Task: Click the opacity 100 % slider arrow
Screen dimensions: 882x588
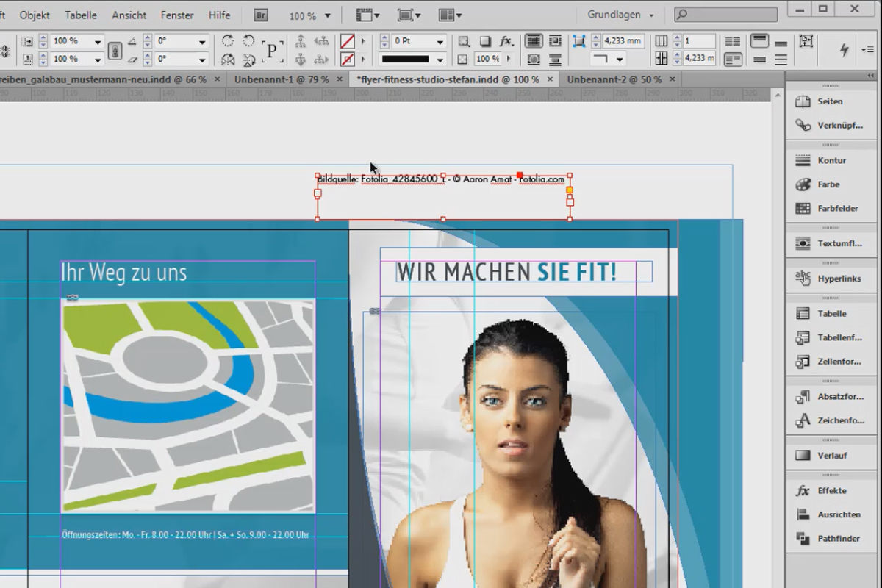Action: click(508, 59)
